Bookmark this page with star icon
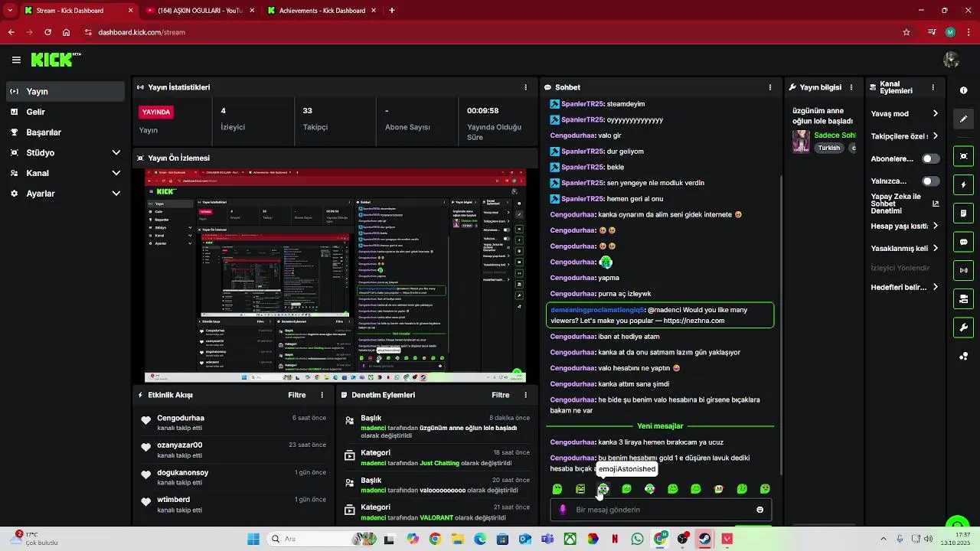The width and height of the screenshot is (980, 551). (906, 32)
